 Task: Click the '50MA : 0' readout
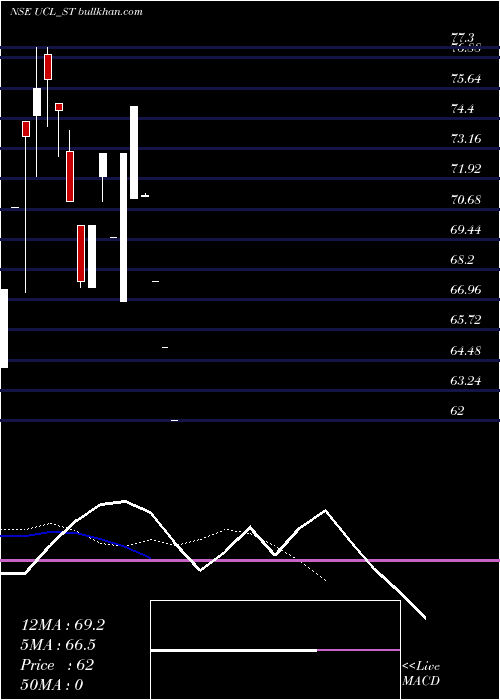click(52, 685)
